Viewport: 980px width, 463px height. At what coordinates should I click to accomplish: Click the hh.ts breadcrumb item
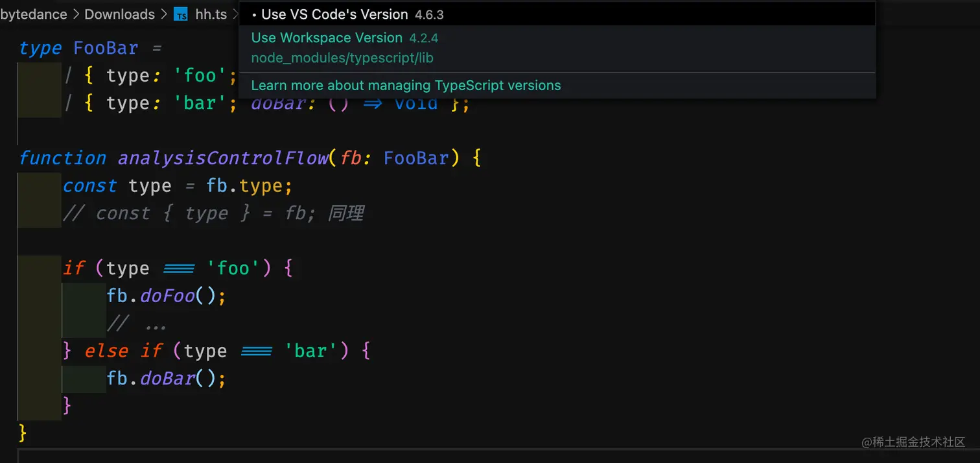point(211,14)
